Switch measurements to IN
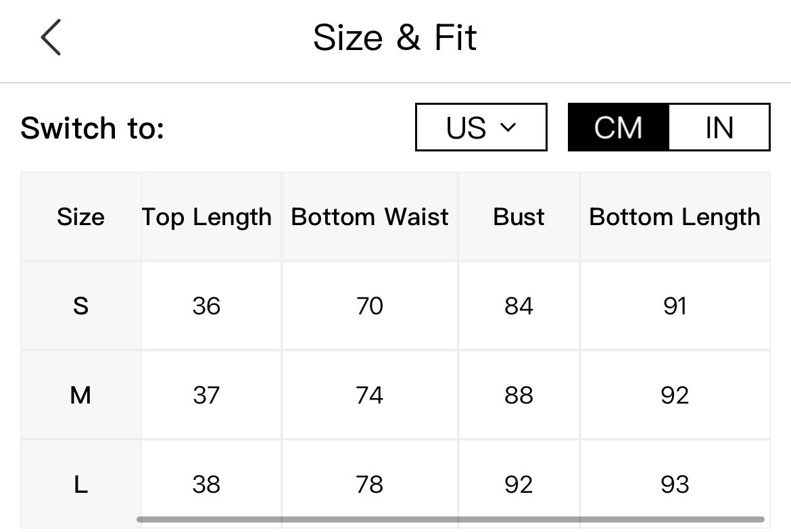The width and height of the screenshot is (791, 532). pos(719,127)
